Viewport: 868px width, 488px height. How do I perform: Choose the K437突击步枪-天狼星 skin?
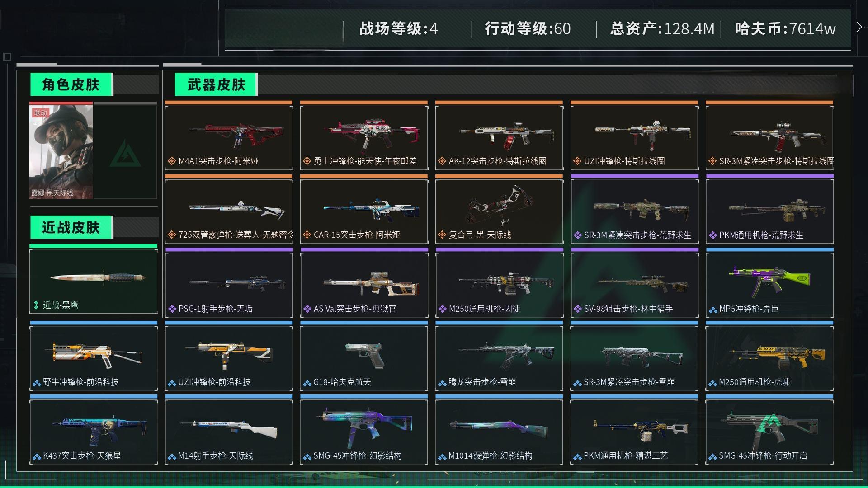[94, 432]
